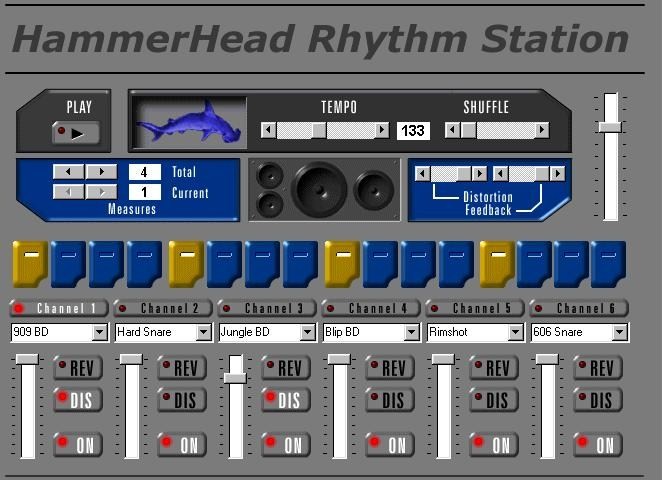The width and height of the screenshot is (662, 480).
Task: Select the Channel 6 tab
Action: pyautogui.click(x=579, y=308)
